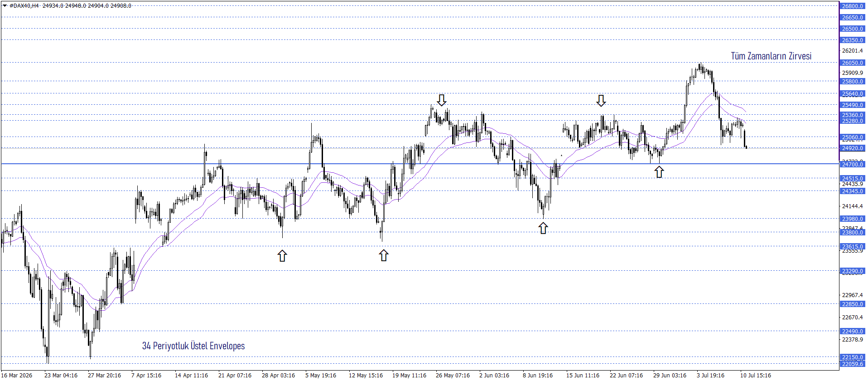Click the 24515.0 price level label
Viewport: 868px width, 381px height.
[x=853, y=179]
